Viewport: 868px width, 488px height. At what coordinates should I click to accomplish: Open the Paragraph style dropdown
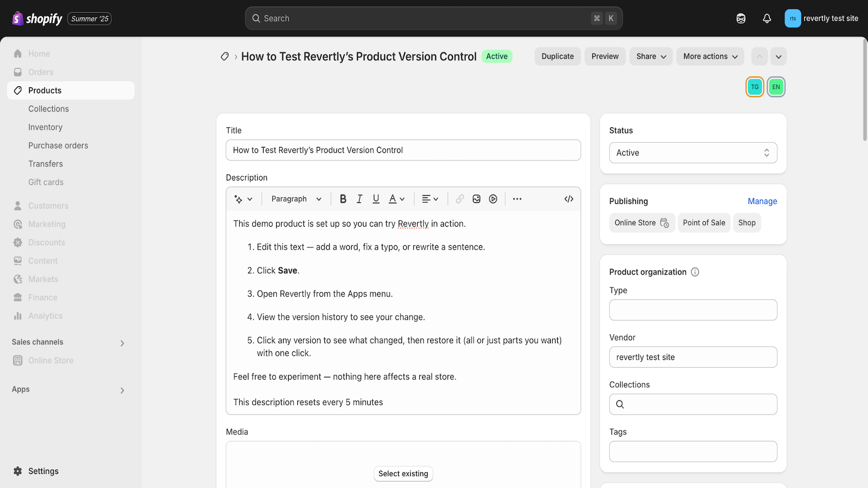(296, 198)
